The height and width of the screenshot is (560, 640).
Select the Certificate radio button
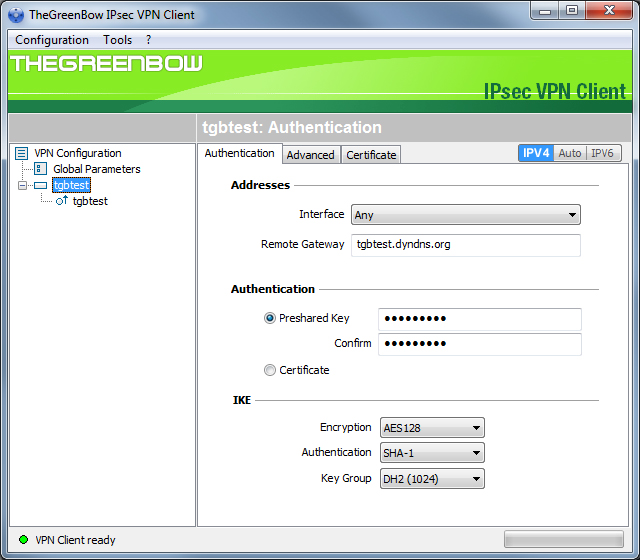click(270, 370)
